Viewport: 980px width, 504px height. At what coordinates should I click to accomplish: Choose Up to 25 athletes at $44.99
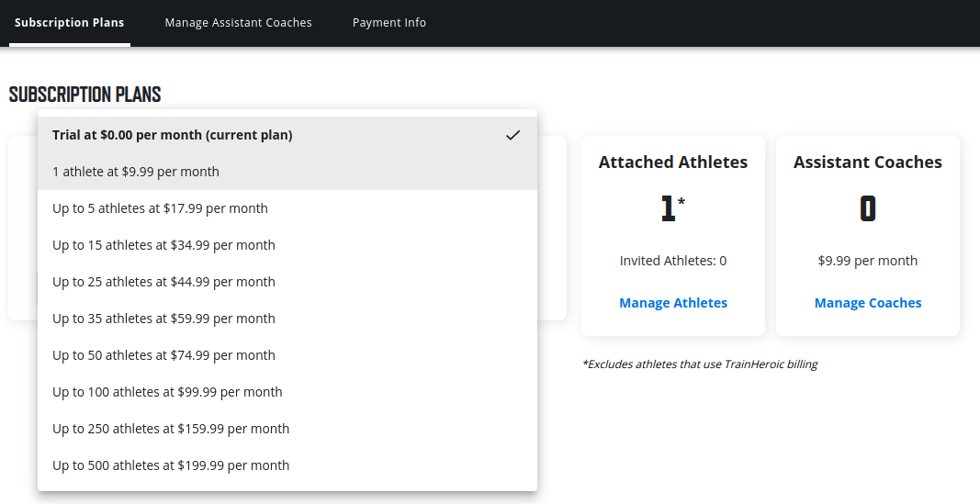(163, 282)
